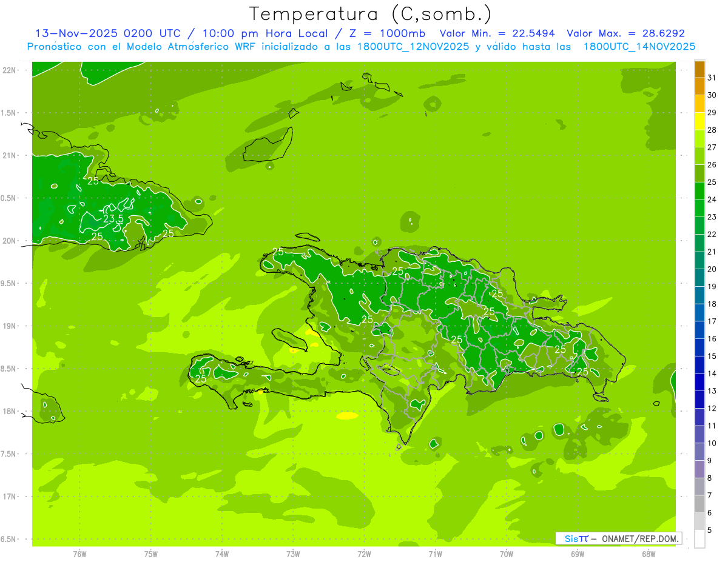Screen dimensions: 728x562
Task: Click the orange 31 degree color swatch
Action: 699,70
